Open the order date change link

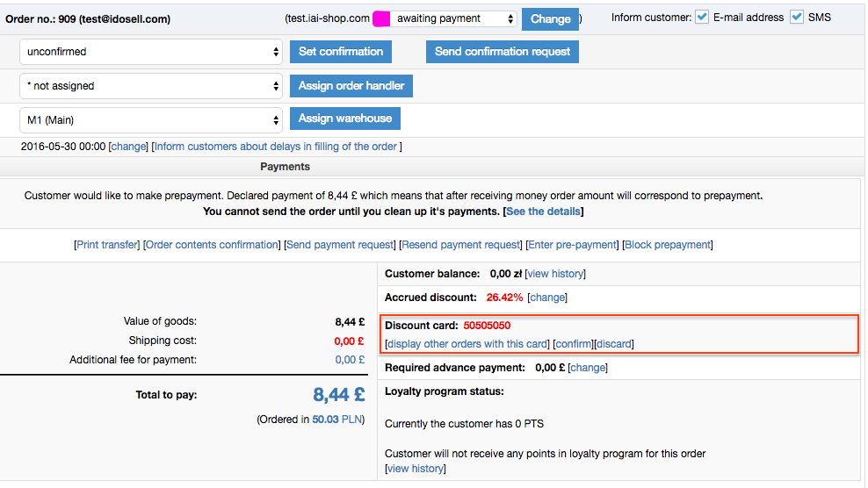point(128,147)
